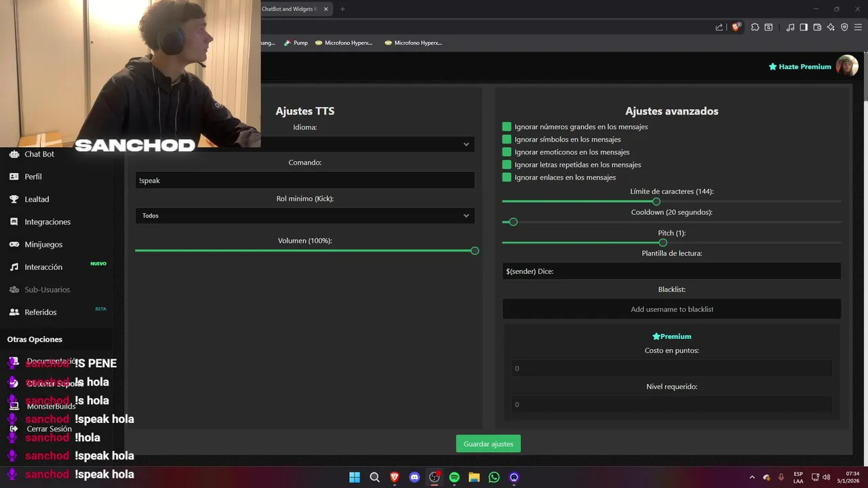Open the browser extensions puzzle icon

tap(755, 27)
